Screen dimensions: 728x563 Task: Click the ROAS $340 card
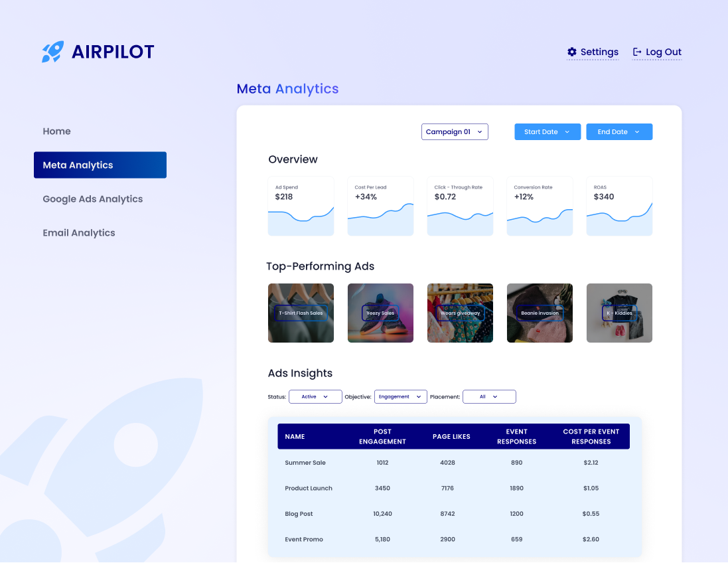pyautogui.click(x=619, y=206)
